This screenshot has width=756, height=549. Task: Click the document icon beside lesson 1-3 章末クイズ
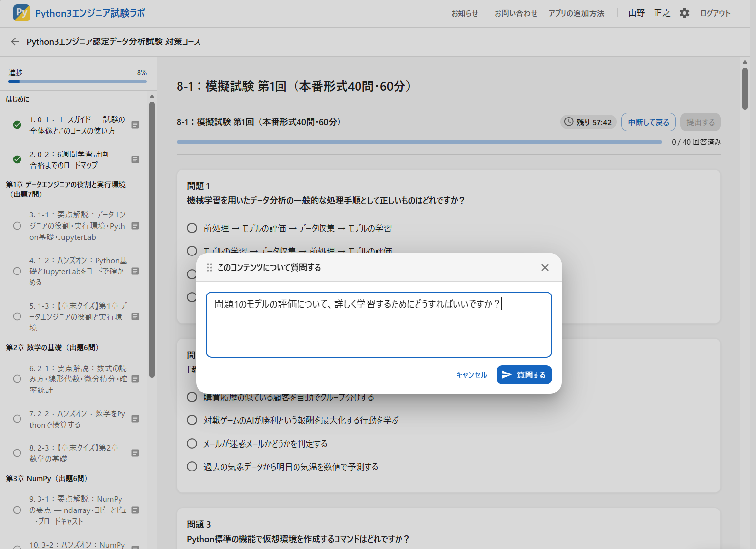135,316
